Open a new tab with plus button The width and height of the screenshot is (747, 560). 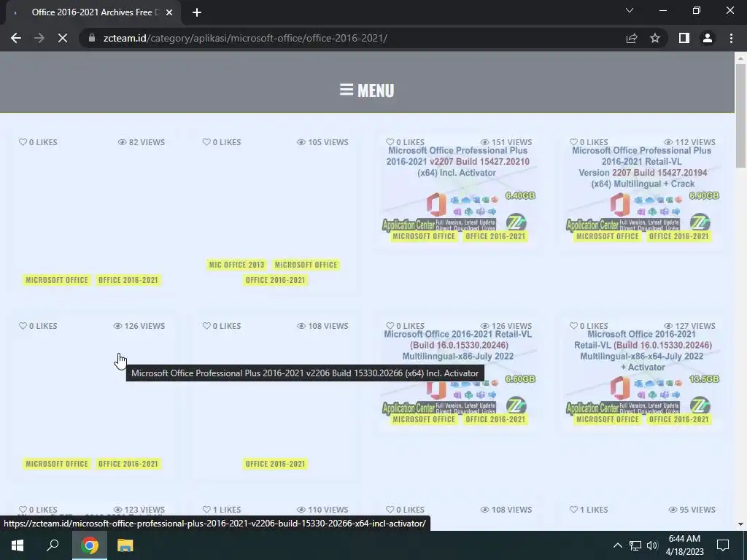point(197,12)
